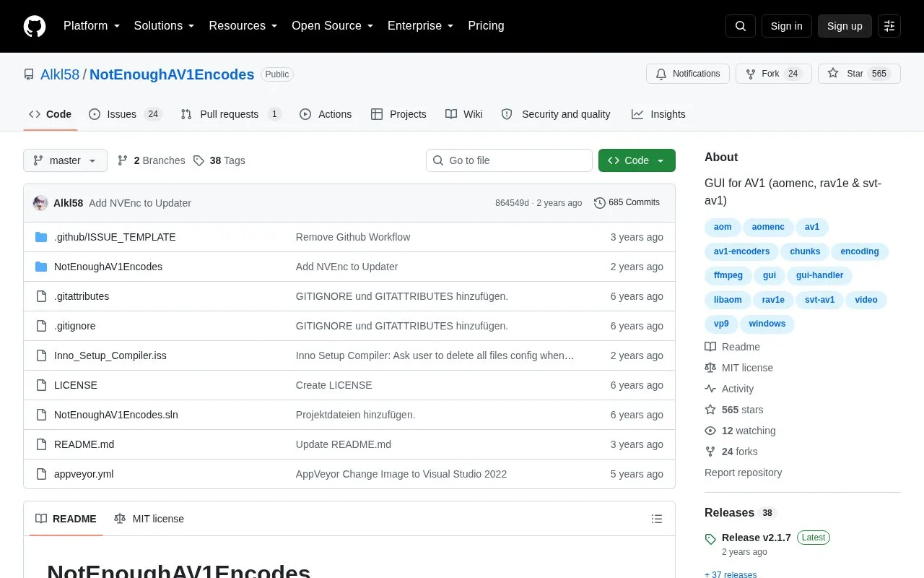Open the green Code dropdown button
This screenshot has width=924, height=578.
(x=637, y=160)
